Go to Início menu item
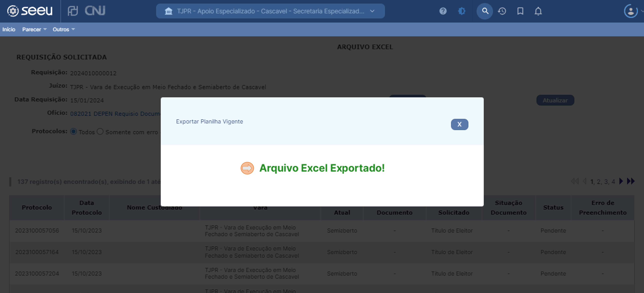The image size is (644, 293). point(9,29)
